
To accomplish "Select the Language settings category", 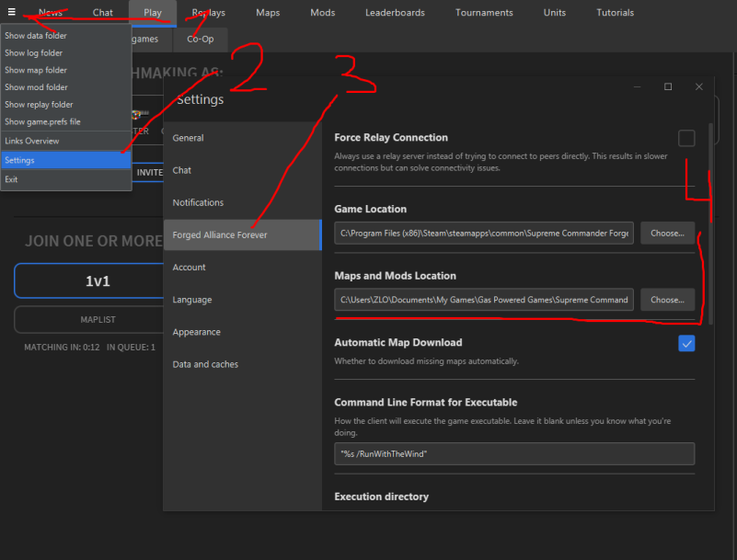I will 243,300.
